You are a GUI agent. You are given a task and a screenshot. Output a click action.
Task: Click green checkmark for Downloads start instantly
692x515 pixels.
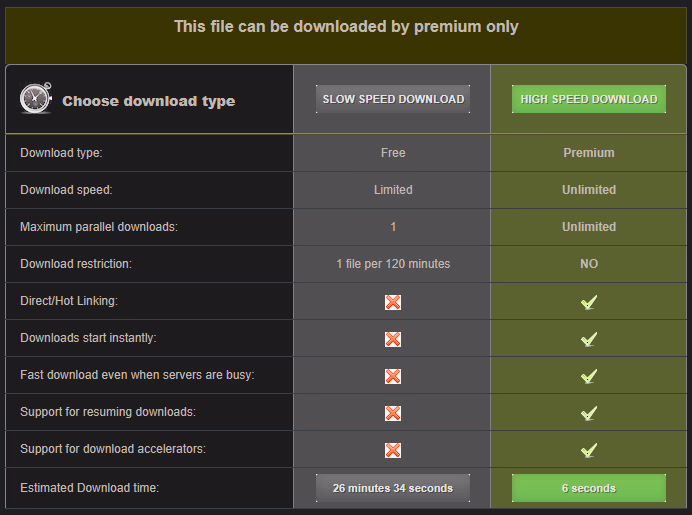point(589,339)
